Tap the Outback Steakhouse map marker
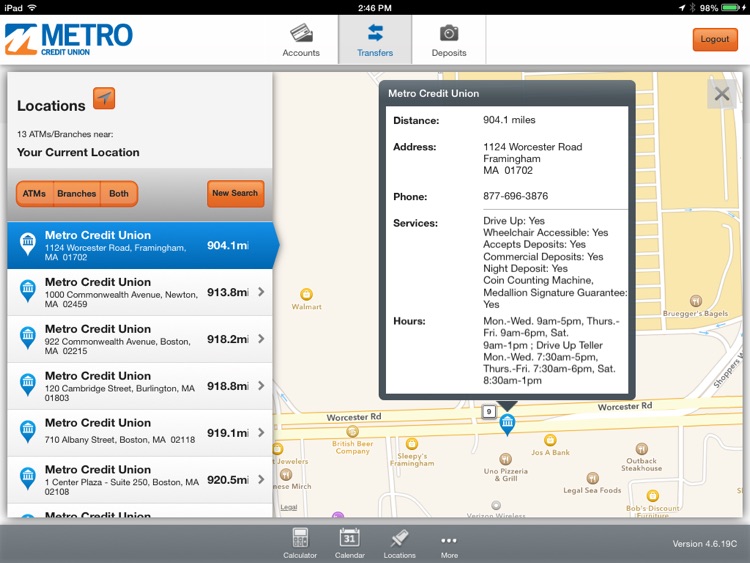 point(641,449)
